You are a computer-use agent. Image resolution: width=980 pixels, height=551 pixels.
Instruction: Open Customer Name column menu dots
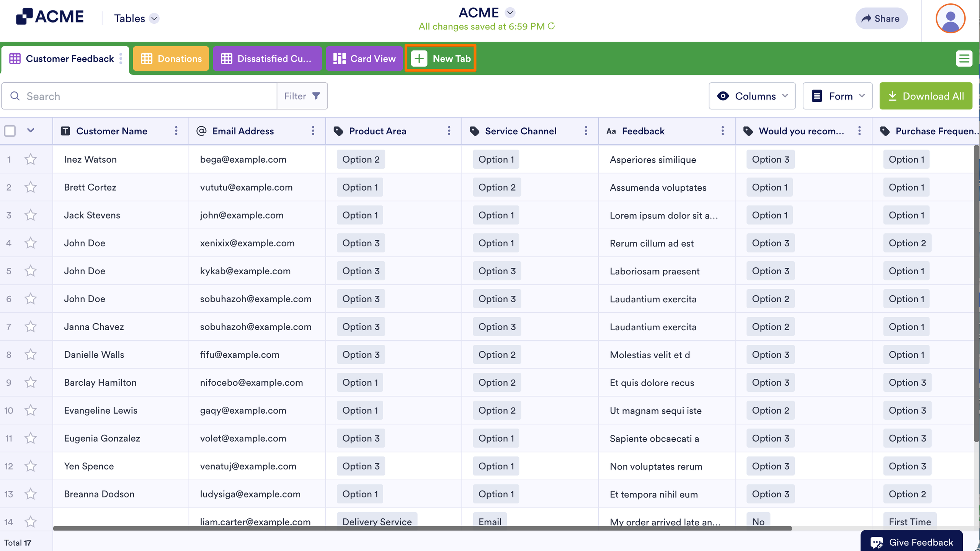(x=176, y=131)
